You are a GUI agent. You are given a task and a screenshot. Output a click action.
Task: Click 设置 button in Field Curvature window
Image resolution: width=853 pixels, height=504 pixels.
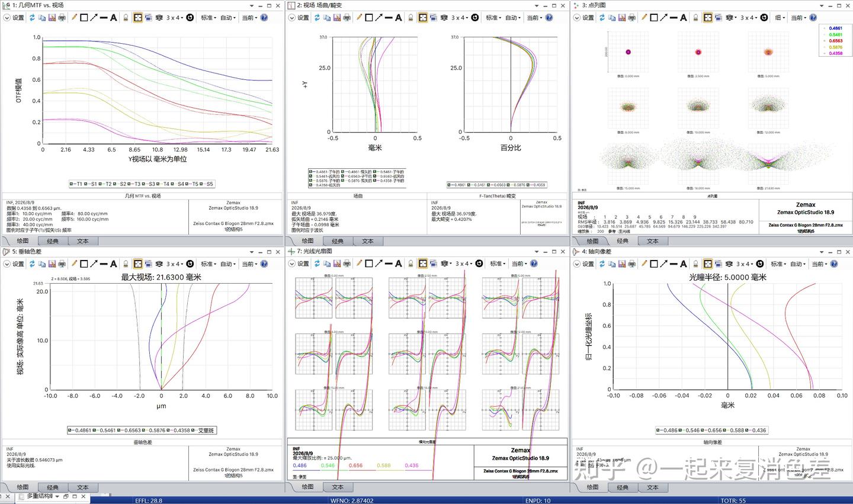click(x=299, y=18)
